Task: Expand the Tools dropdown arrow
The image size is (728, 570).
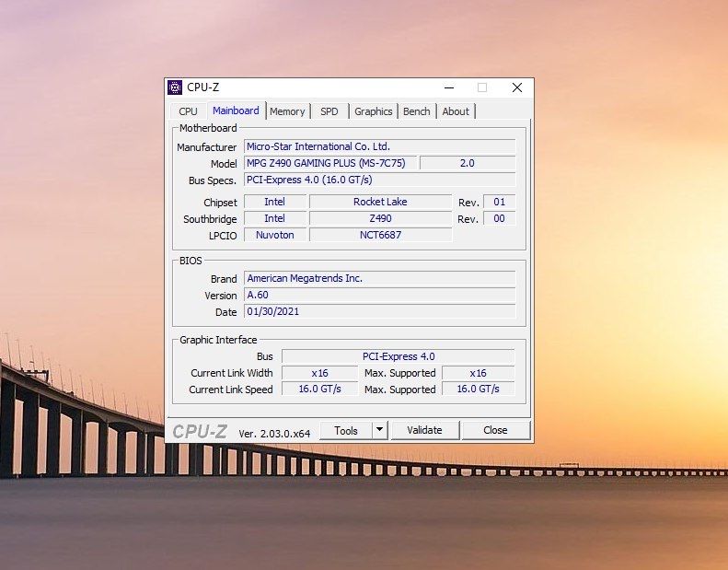Action: coord(380,430)
